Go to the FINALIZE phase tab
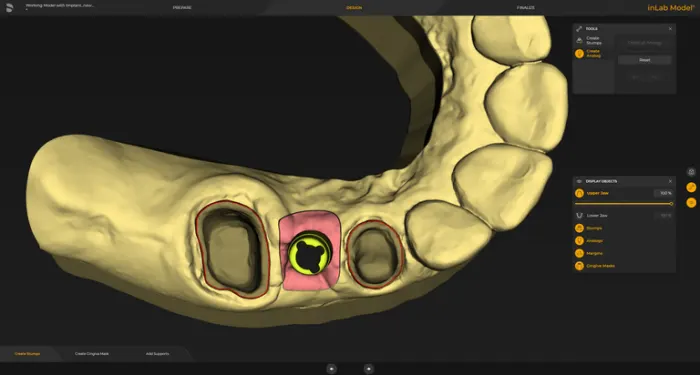 525,8
